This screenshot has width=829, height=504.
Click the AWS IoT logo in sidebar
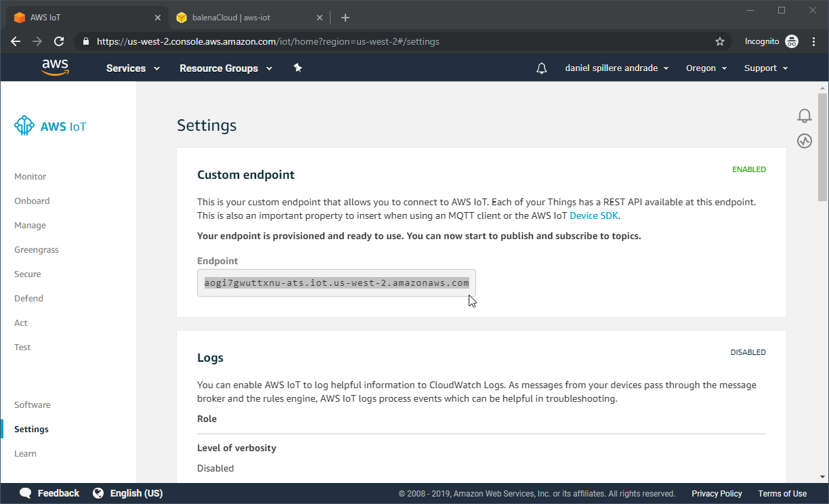coord(51,126)
